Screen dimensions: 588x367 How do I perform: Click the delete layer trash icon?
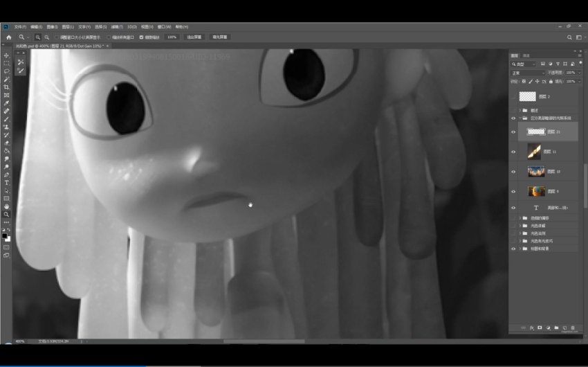pyautogui.click(x=573, y=328)
